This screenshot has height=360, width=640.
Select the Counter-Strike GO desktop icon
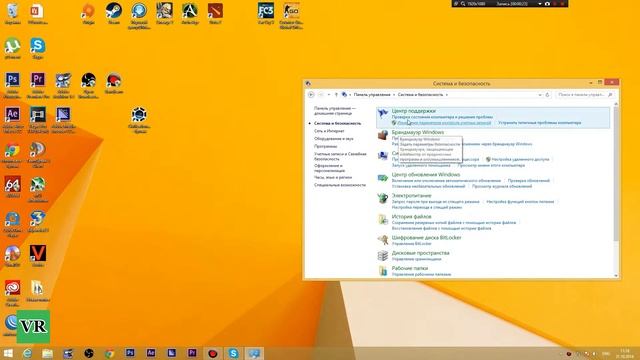click(291, 15)
